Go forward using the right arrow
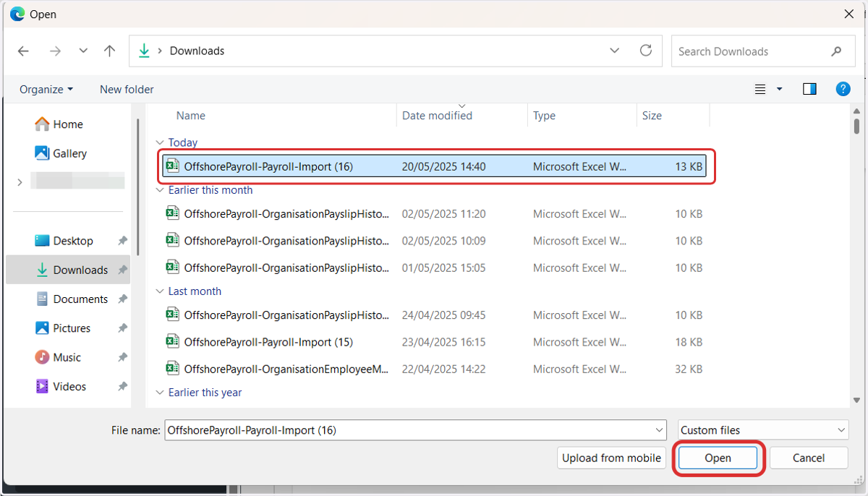Image resolution: width=868 pixels, height=496 pixels. tap(55, 51)
